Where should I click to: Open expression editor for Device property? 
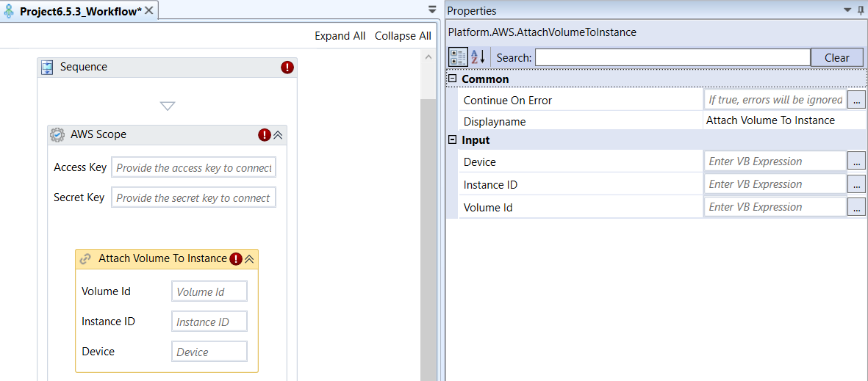[x=856, y=162]
